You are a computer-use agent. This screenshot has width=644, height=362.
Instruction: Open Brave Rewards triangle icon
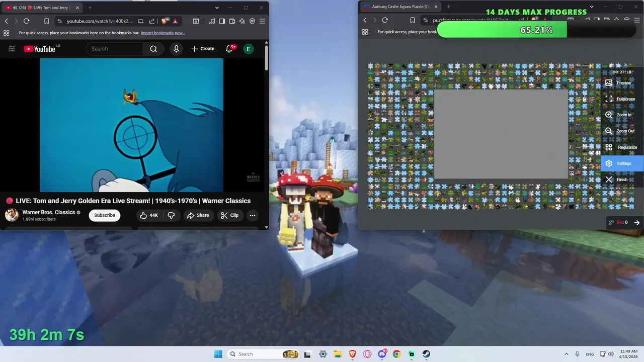click(175, 21)
